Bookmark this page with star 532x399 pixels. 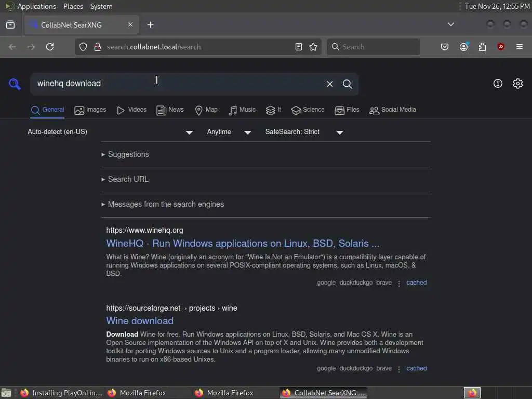(x=313, y=47)
